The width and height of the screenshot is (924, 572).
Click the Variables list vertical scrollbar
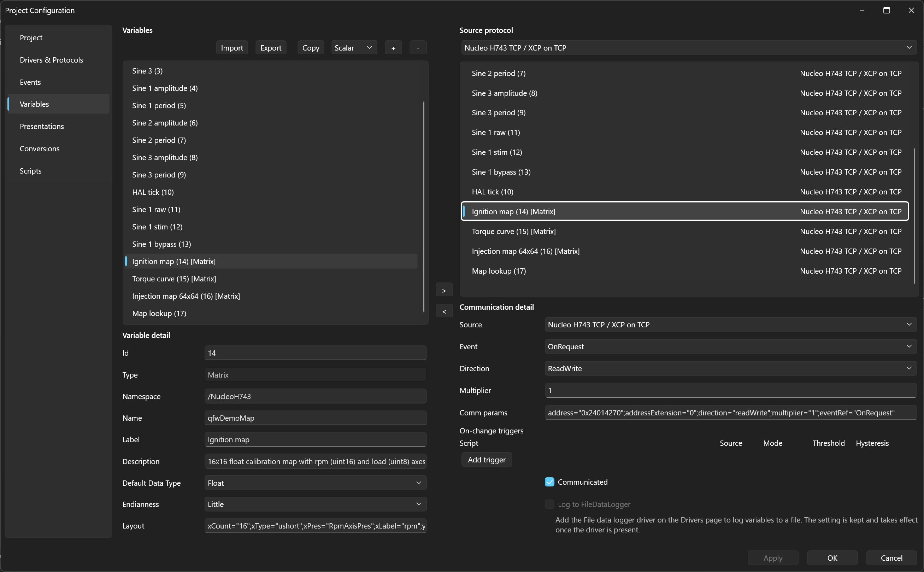tap(424, 206)
